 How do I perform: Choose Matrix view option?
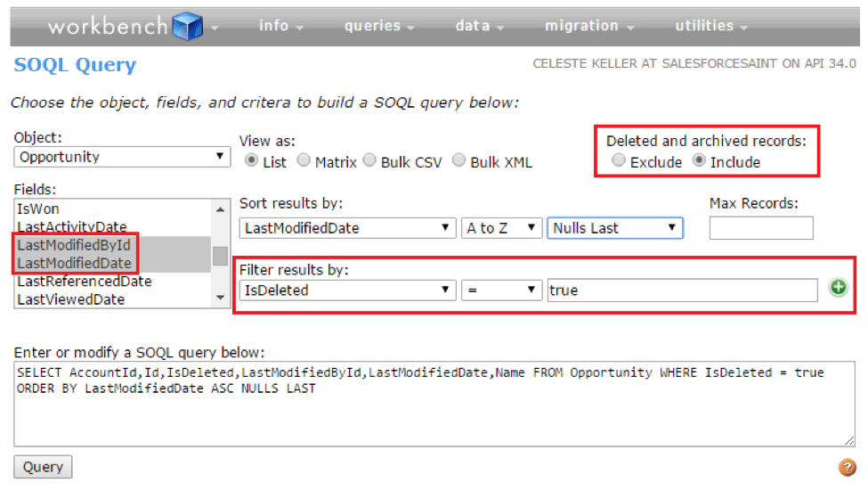click(x=304, y=161)
